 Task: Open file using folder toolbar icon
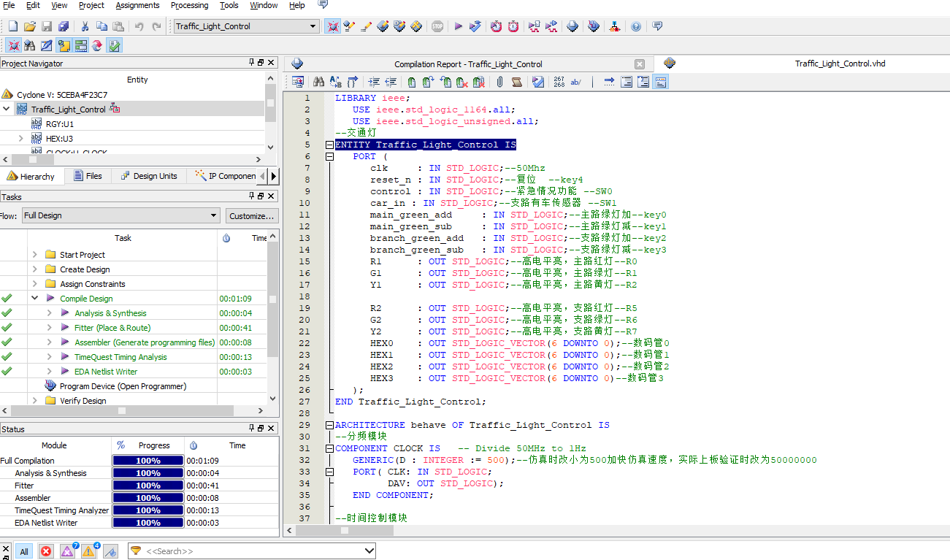pos(30,26)
